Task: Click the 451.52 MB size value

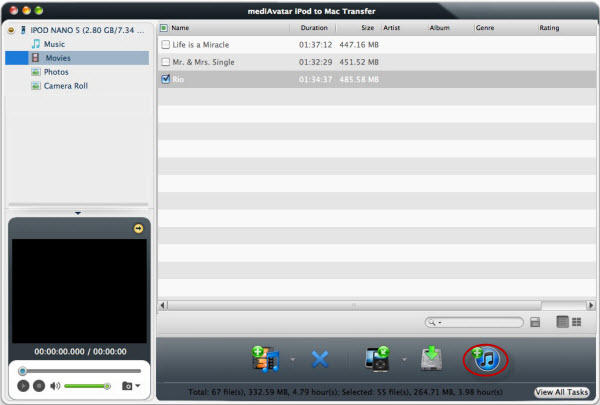Action: click(x=359, y=62)
